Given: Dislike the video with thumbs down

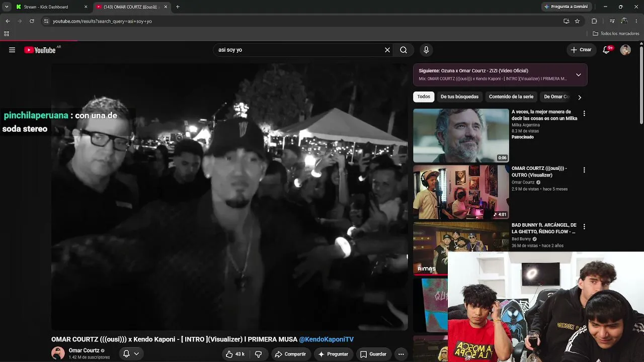Looking at the screenshot, I should click(x=259, y=354).
